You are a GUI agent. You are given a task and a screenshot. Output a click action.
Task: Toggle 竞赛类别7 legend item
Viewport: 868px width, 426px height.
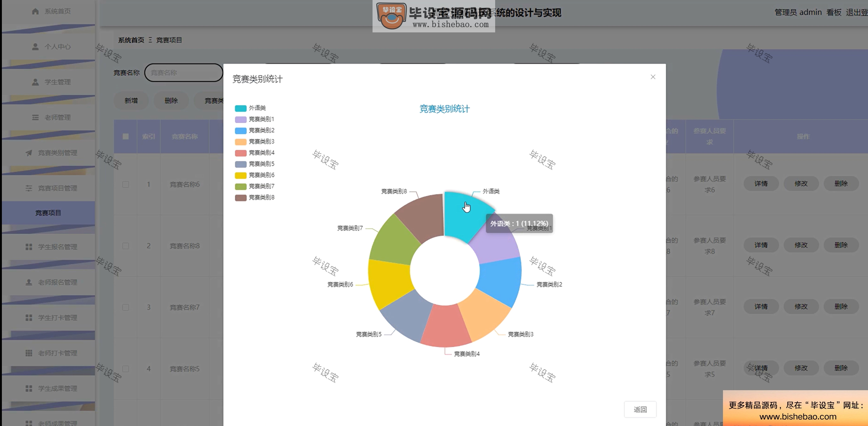click(x=254, y=186)
